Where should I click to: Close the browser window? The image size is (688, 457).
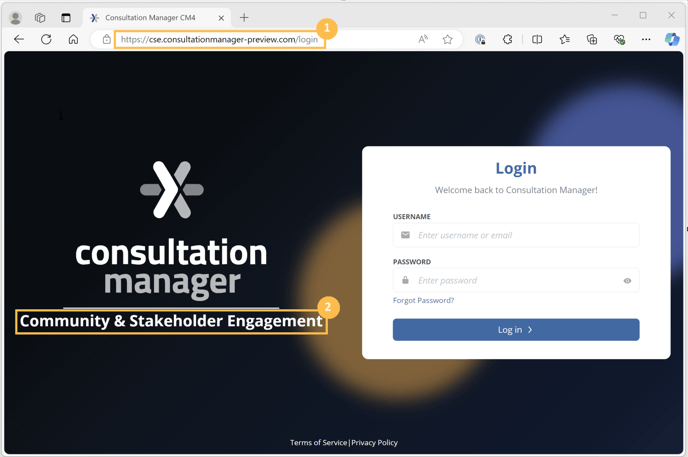click(x=671, y=15)
